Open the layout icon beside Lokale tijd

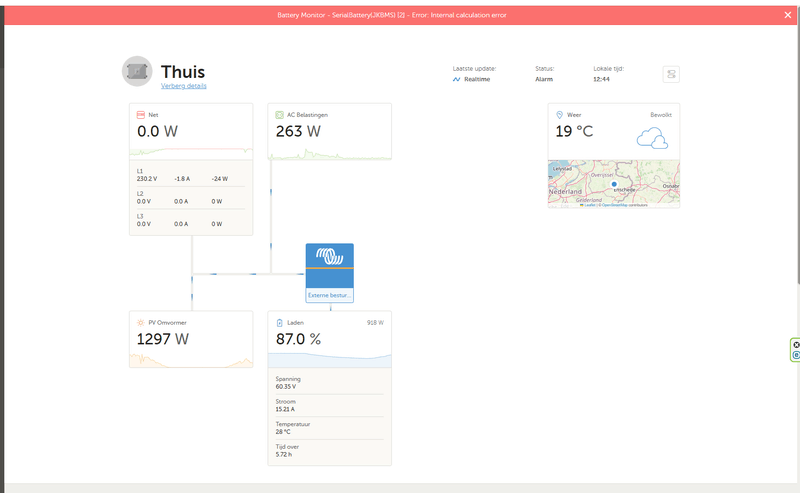(671, 75)
